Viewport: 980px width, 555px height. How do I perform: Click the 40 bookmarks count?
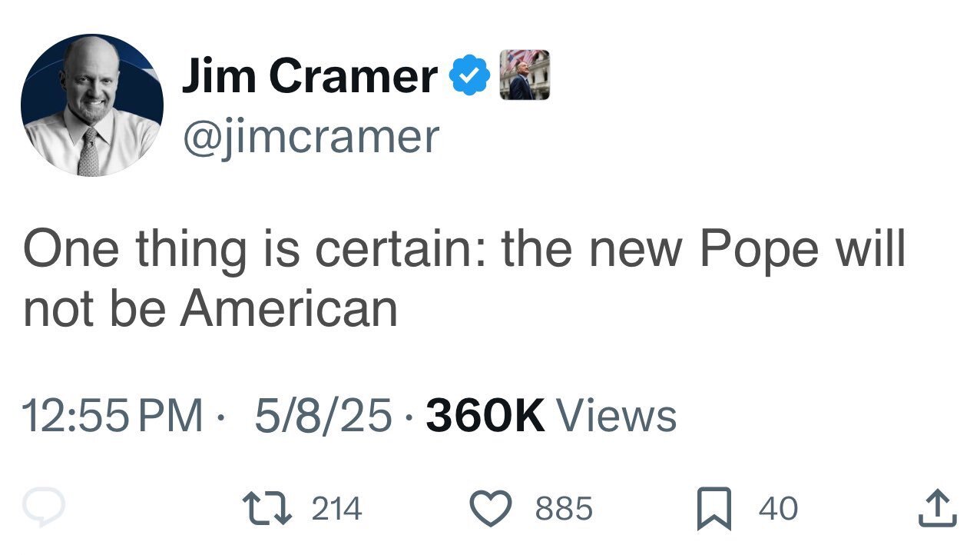coord(778,509)
